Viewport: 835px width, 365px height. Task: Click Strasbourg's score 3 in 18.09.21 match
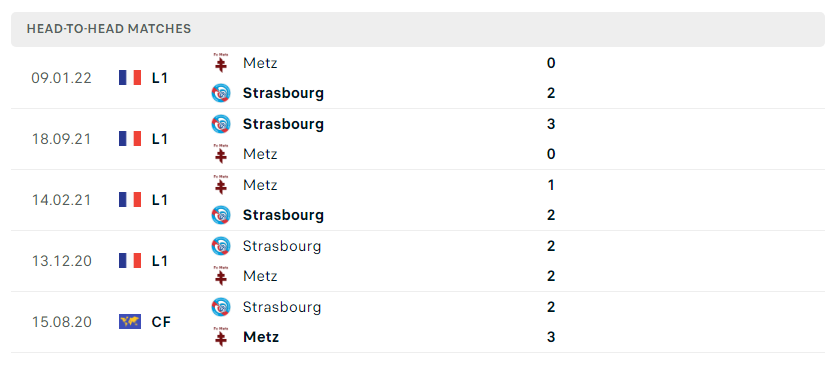551,124
